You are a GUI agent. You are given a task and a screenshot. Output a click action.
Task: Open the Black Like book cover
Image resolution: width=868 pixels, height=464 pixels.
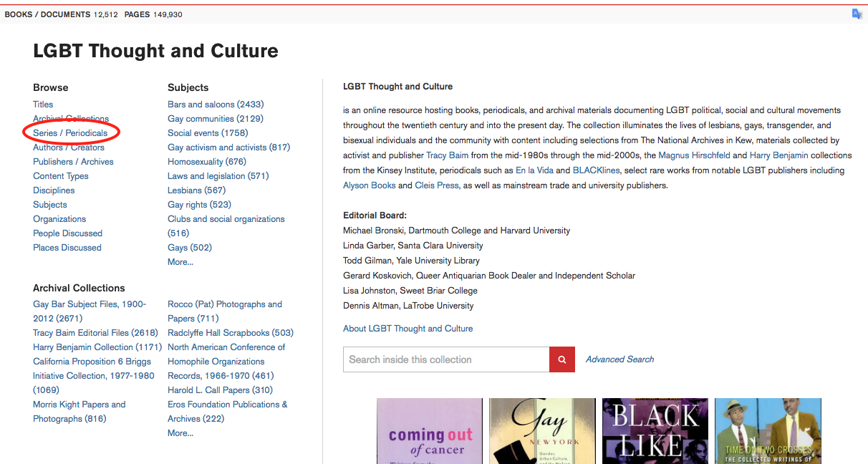coord(655,431)
